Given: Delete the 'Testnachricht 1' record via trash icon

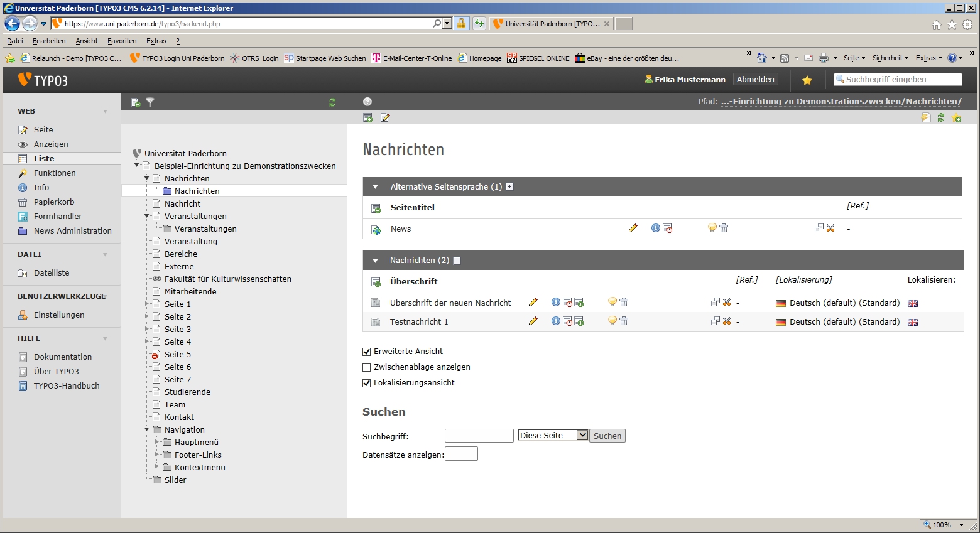Looking at the screenshot, I should 624,321.
